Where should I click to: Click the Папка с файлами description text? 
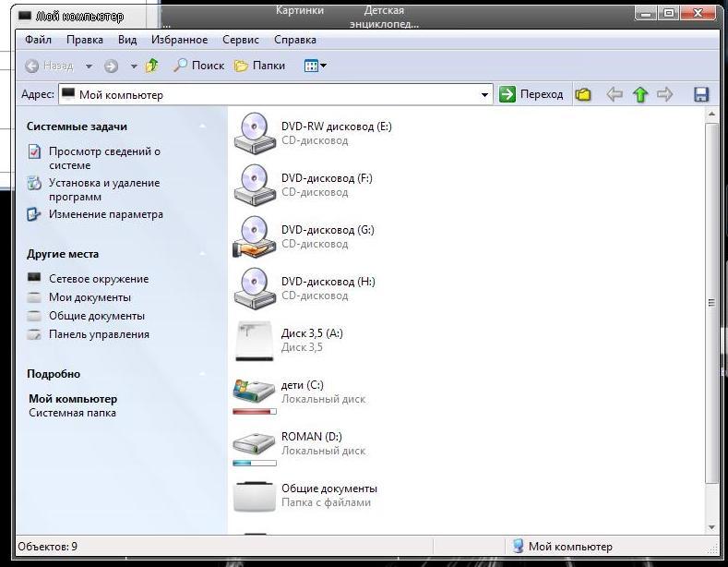(x=326, y=502)
